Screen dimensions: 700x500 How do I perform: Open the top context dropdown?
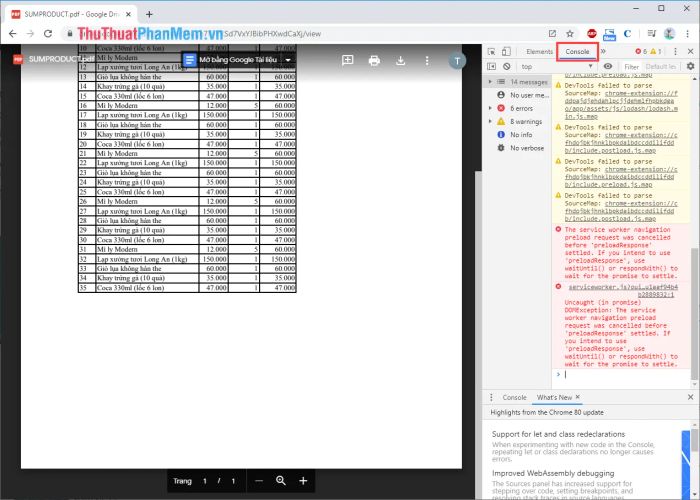[x=557, y=66]
